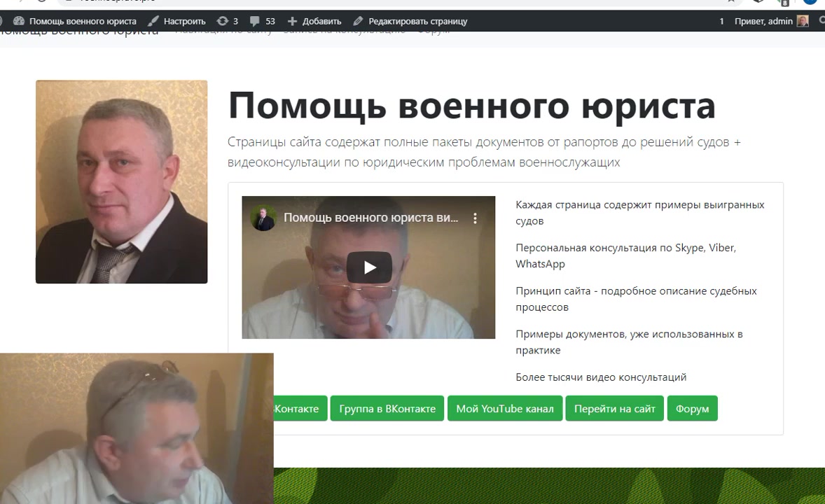The image size is (825, 504).
Task: Click the text 'Принцип сайта - подробное описание судебных процессов'
Action: pos(636,299)
